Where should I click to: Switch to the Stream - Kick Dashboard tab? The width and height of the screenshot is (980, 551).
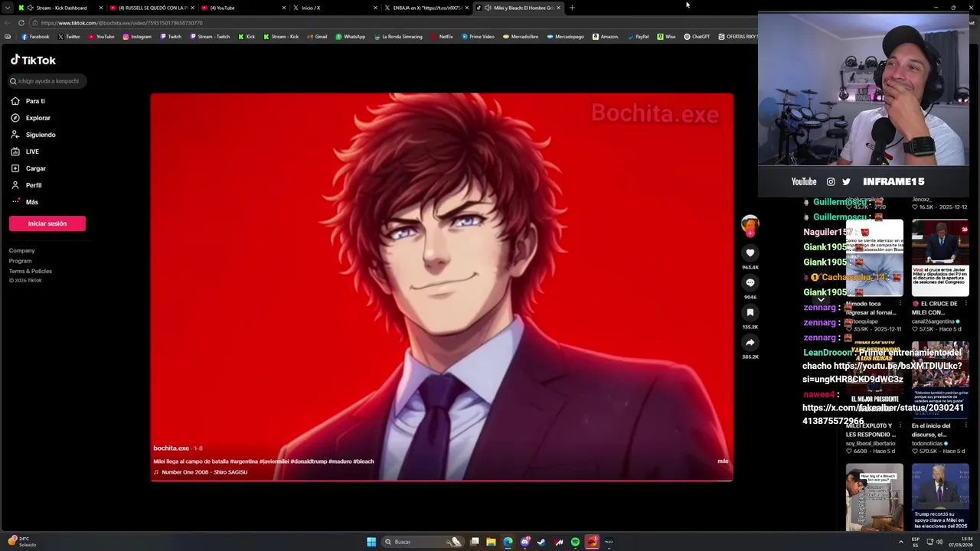coord(60,8)
